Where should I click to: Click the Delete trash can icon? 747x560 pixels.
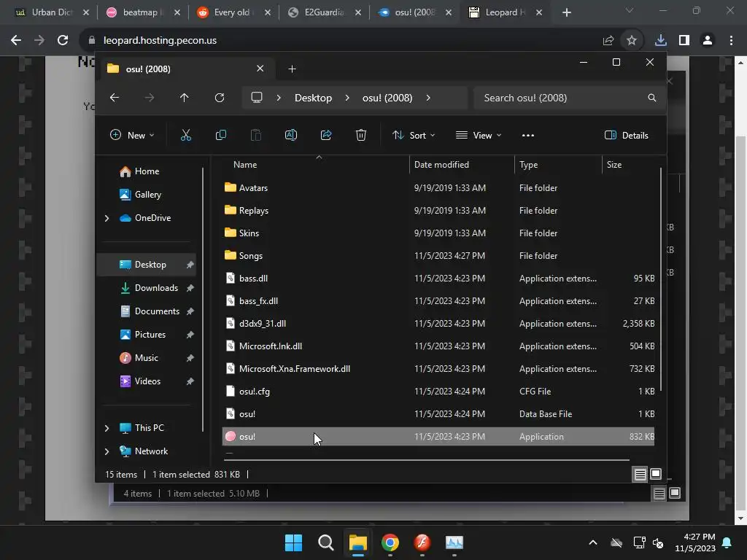click(361, 135)
